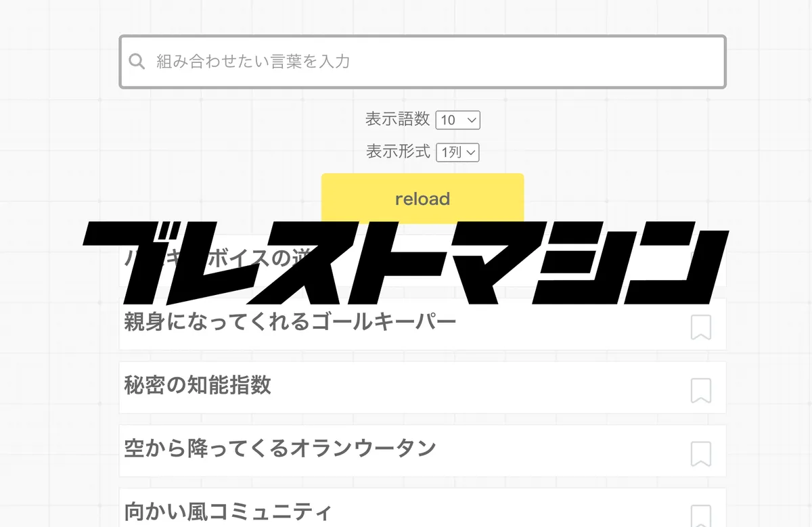Click the partially hidden バーチャルボイス result
The image size is (812, 527).
[x=203, y=260]
